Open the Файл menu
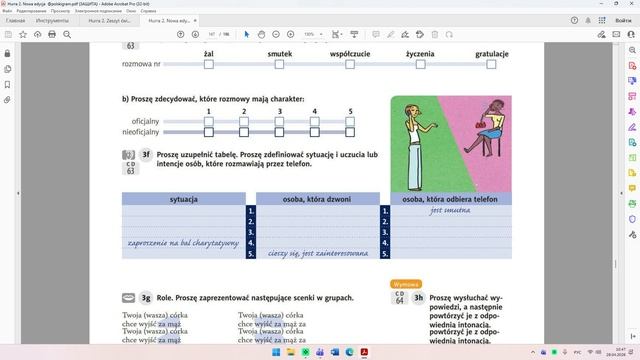640x360 pixels. (x=7, y=11)
